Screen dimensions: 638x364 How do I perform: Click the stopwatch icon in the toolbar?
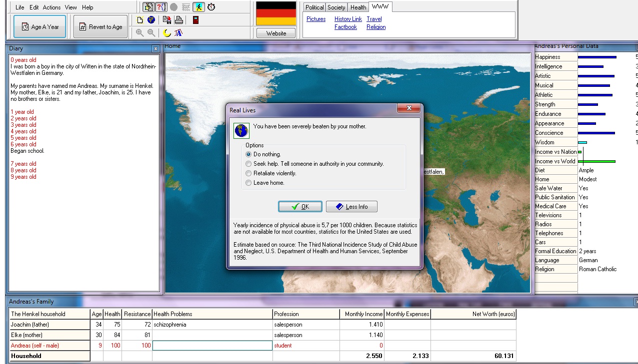click(x=211, y=7)
